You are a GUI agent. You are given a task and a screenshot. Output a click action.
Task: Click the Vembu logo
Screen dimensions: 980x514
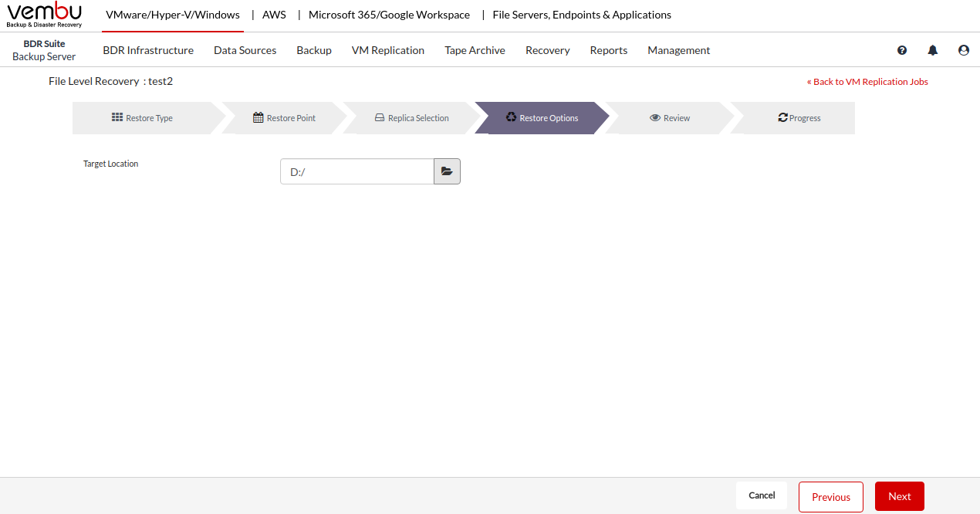44,15
